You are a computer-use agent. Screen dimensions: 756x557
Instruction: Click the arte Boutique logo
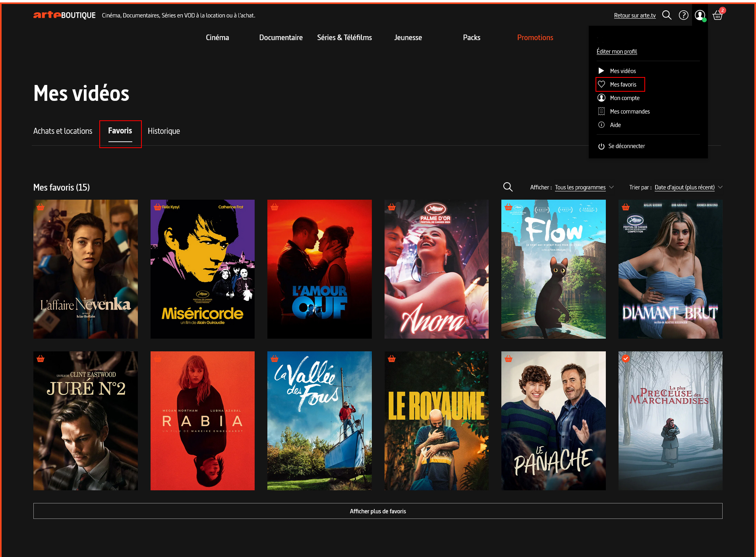click(x=64, y=15)
